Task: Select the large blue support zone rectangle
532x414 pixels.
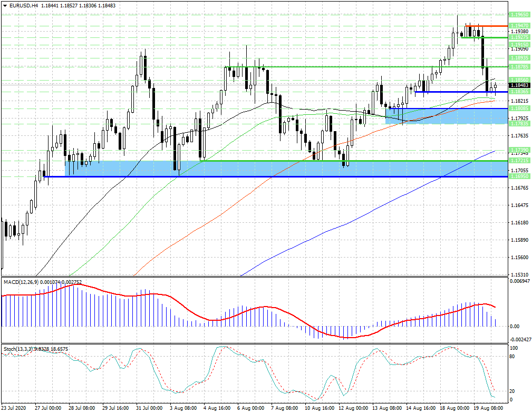Action: (x=286, y=169)
